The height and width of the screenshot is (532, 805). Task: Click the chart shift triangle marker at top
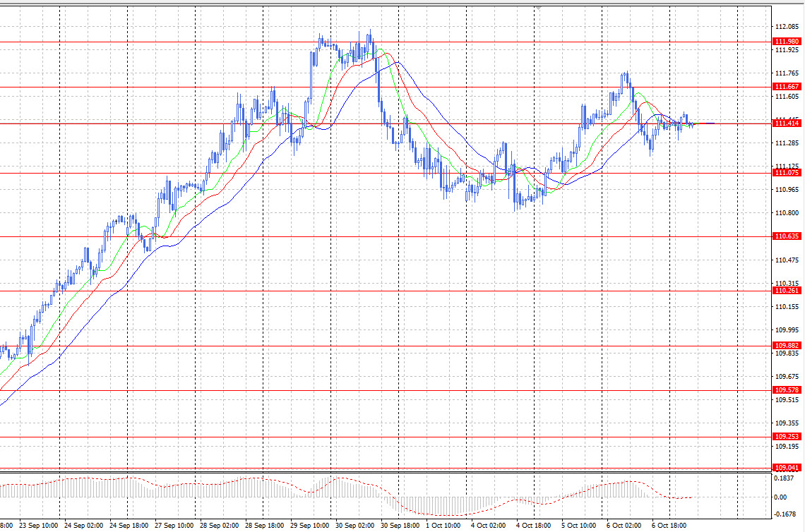pyautogui.click(x=538, y=8)
